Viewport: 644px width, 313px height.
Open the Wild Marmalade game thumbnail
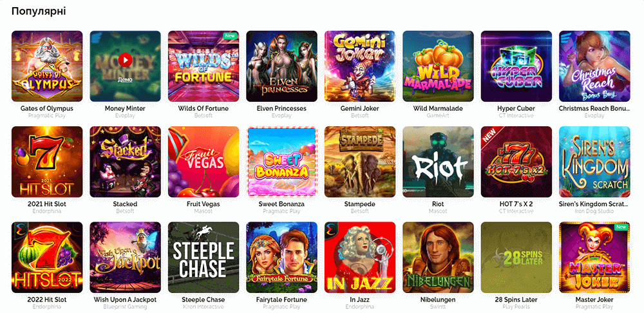pos(438,66)
